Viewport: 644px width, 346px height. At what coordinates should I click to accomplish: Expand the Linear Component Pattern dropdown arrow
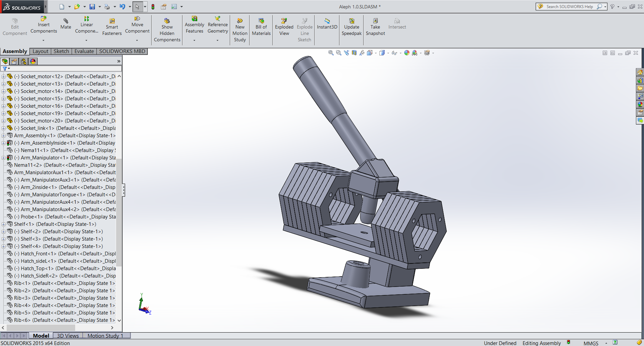(86, 41)
